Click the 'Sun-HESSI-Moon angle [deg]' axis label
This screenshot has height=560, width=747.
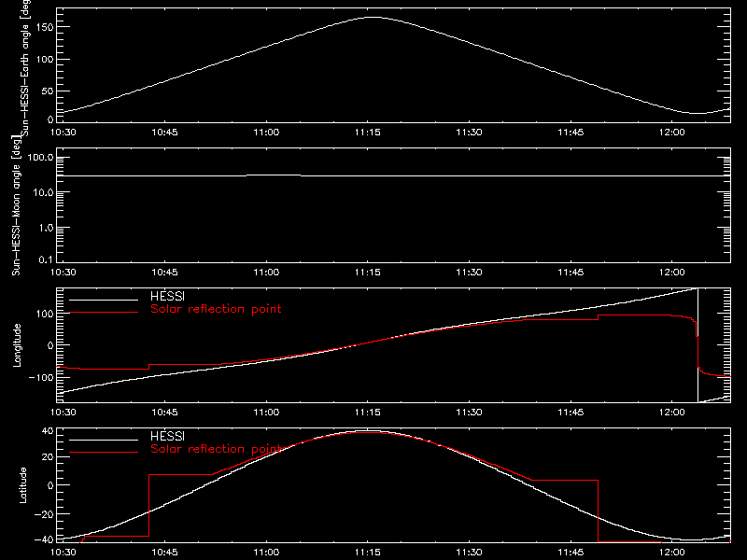click(x=16, y=205)
